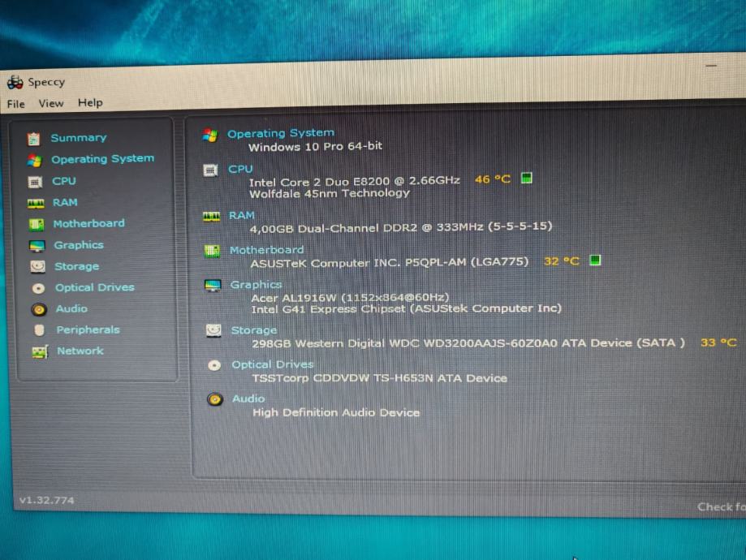Select CPU in the sidebar
This screenshot has width=746, height=560.
tap(64, 181)
